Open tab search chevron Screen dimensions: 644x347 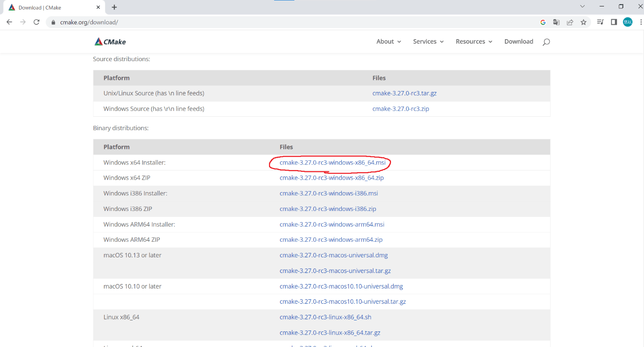(x=582, y=6)
